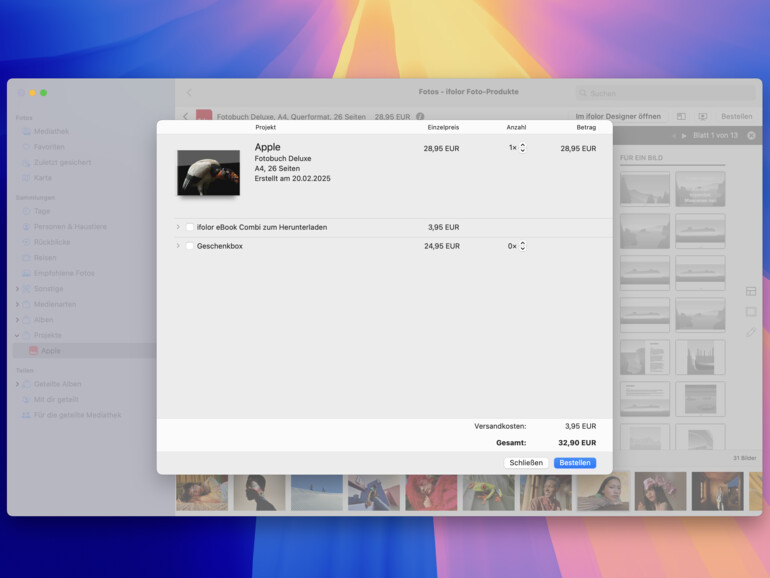Select Favoriten in the sidebar

(49, 146)
